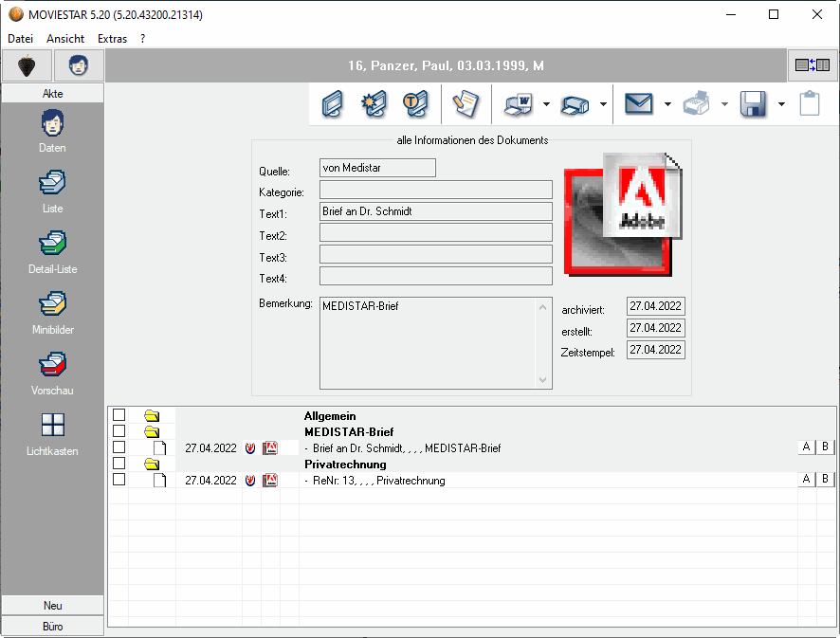Open the Extras menu
The width and height of the screenshot is (840, 638).
coord(112,39)
